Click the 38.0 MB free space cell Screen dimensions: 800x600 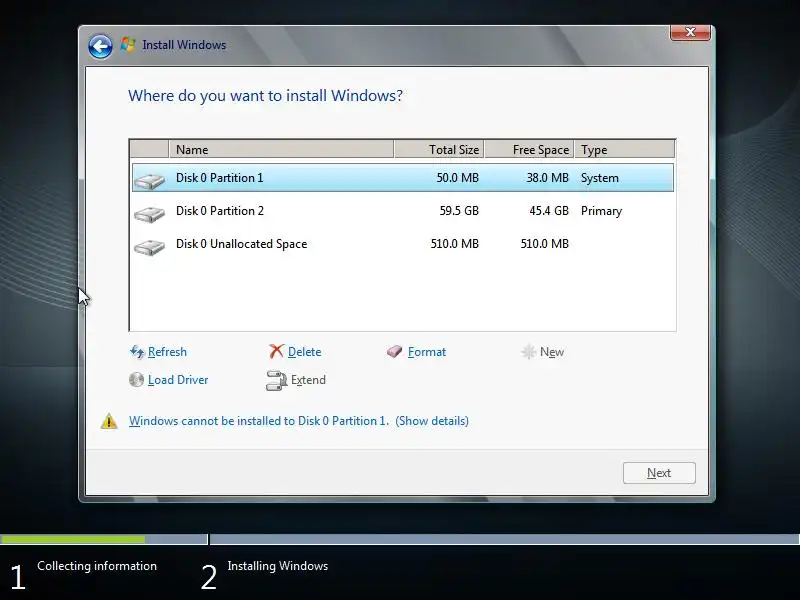click(x=547, y=178)
